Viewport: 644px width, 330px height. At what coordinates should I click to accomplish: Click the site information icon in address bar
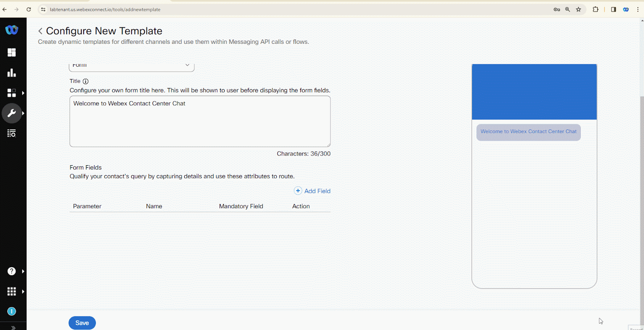pyautogui.click(x=43, y=9)
